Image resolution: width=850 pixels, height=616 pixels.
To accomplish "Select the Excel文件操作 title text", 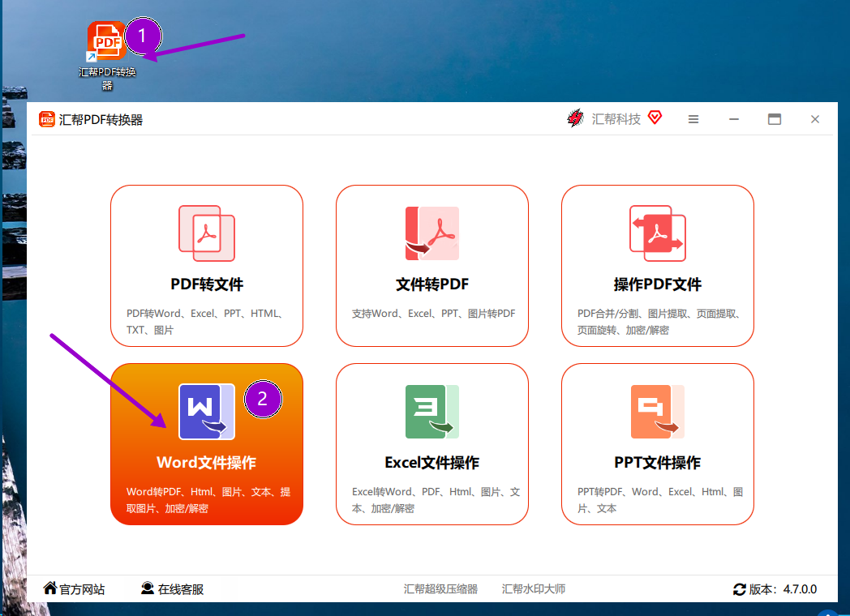I will (x=432, y=463).
